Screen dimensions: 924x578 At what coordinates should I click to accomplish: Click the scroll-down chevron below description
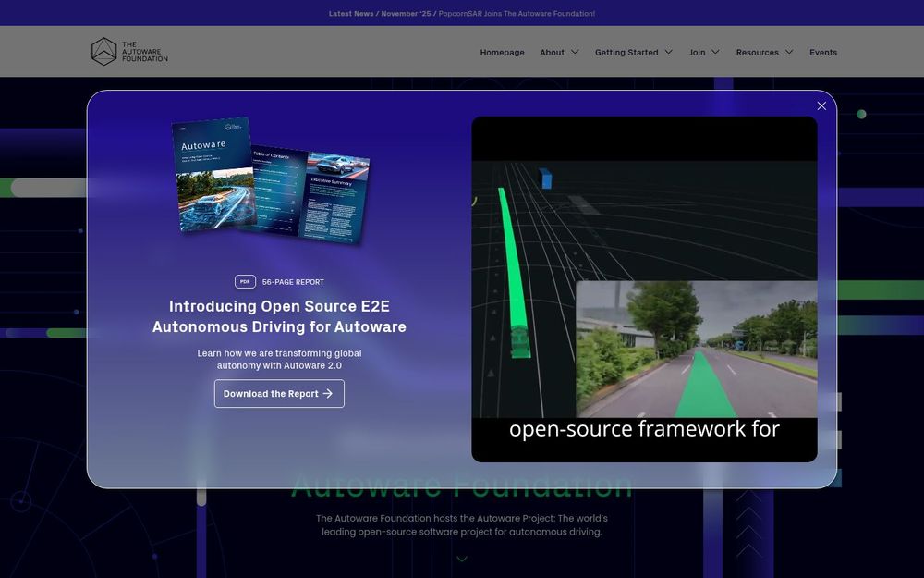coord(462,559)
